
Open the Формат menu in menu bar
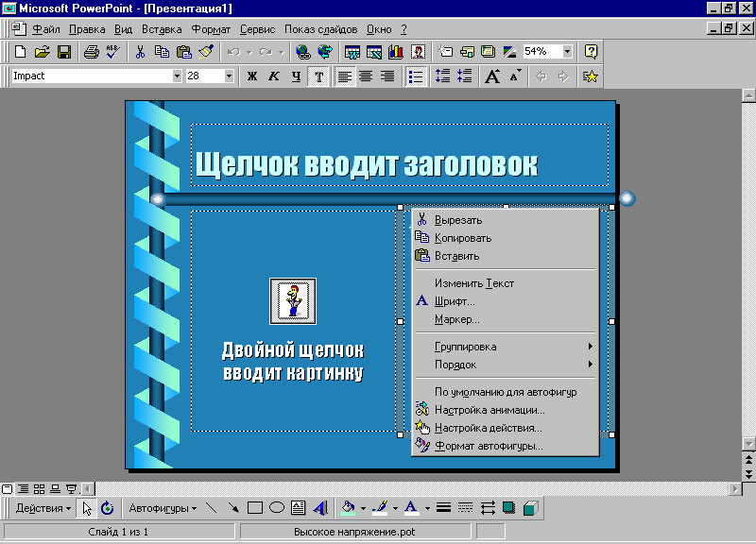pyautogui.click(x=211, y=29)
